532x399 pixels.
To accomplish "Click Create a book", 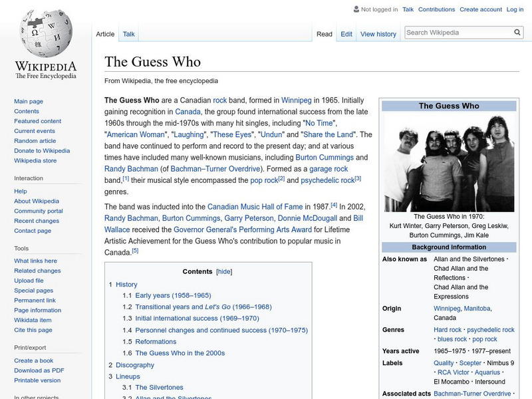I will [x=34, y=360].
